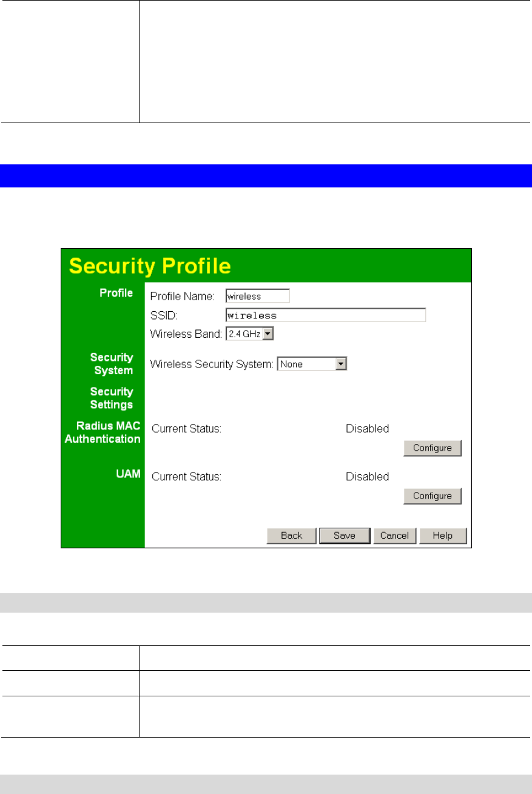Screen dimensions: 532x794
Task: Click the Profile Name input field
Action: click(257, 296)
